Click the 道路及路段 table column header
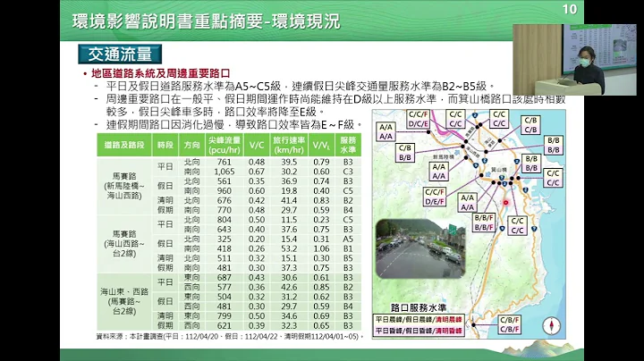Image resolution: width=644 pixels, height=361 pixels. [124, 145]
